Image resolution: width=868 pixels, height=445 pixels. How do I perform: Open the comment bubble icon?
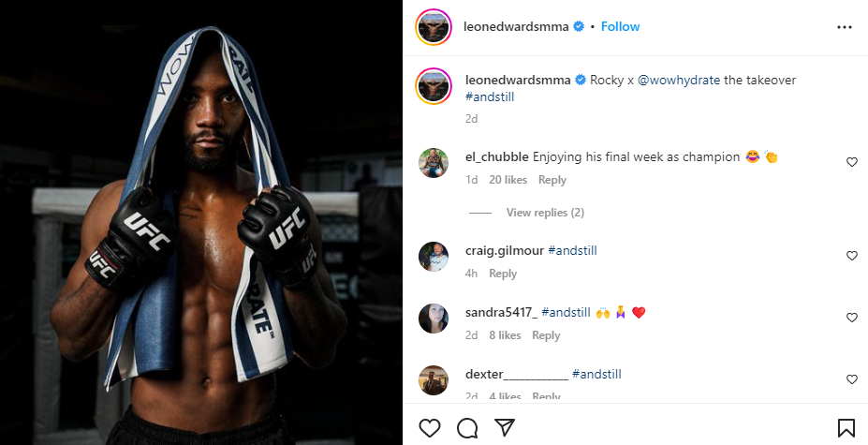click(x=467, y=428)
